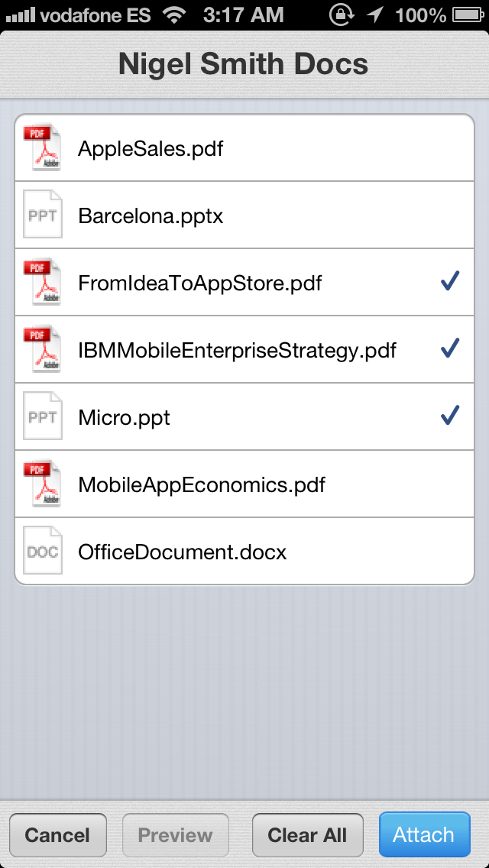
Task: Select the Barcelona.pptx row
Action: (244, 215)
